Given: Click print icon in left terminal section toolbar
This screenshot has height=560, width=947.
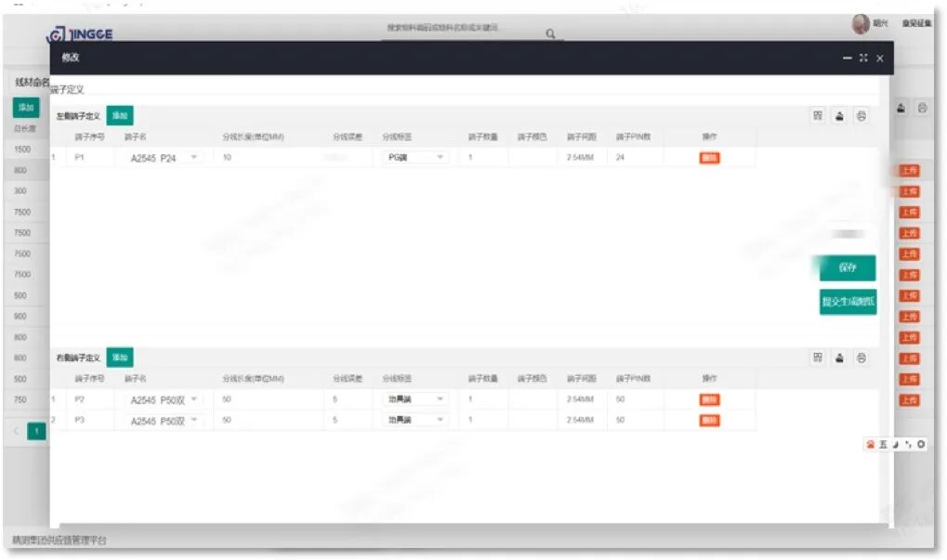Looking at the screenshot, I should (862, 116).
